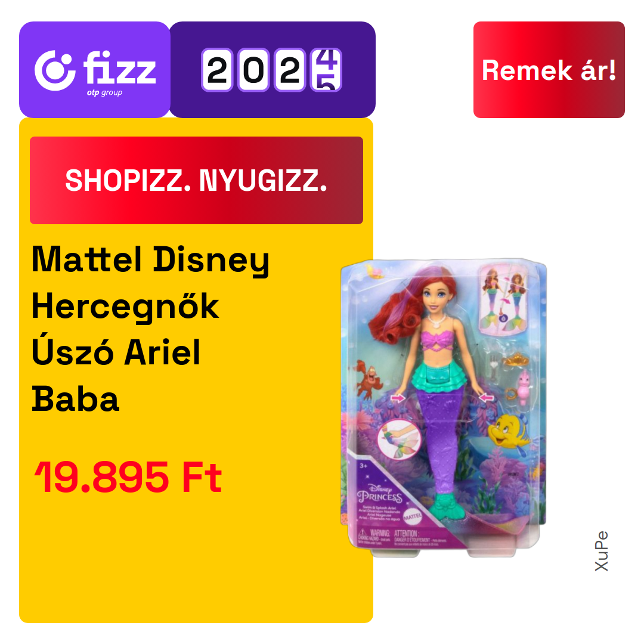Click the Remek ár! red badge
The width and height of the screenshot is (644, 644).
[x=549, y=70]
